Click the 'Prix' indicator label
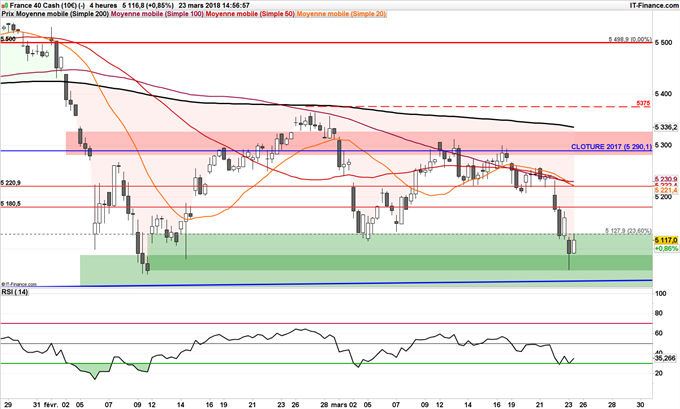The width and height of the screenshot is (680, 409). (7, 14)
